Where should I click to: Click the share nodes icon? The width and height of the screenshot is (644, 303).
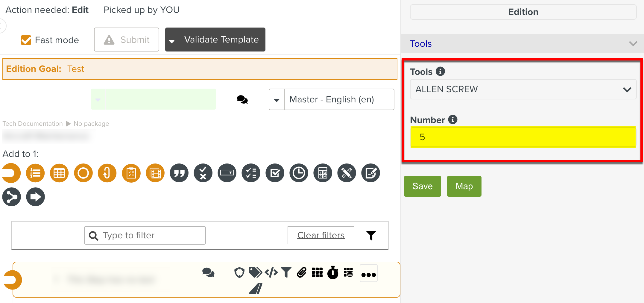pos(11,197)
